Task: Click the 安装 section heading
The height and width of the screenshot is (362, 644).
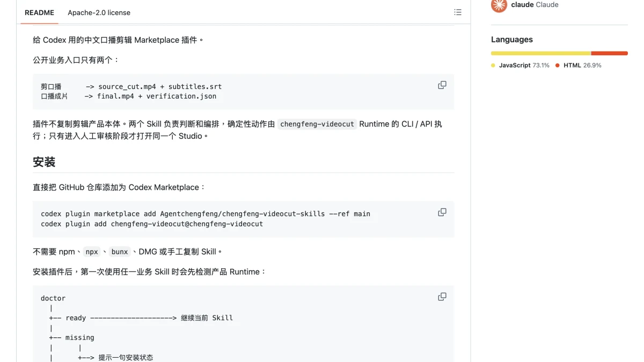Action: pos(44,162)
